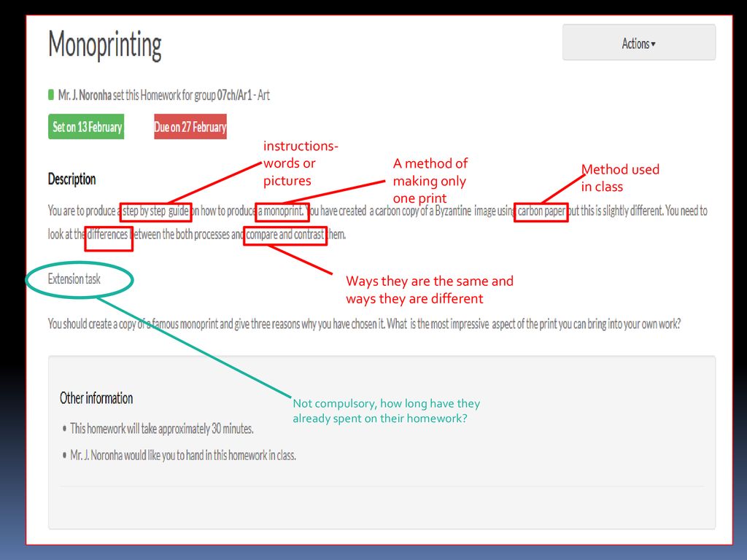Screen dimensions: 747x560
Task: Click the green status square beside Mr. J. Noronha
Action: pyautogui.click(x=51, y=95)
